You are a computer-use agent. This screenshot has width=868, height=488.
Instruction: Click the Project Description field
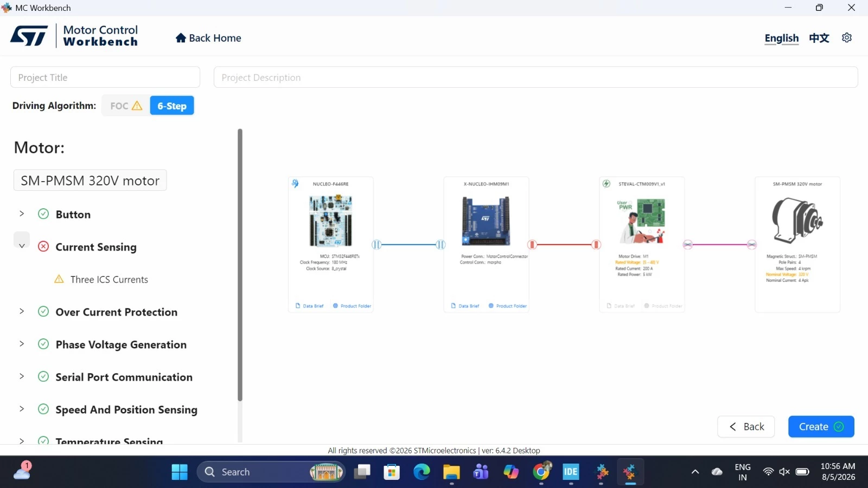pyautogui.click(x=536, y=78)
